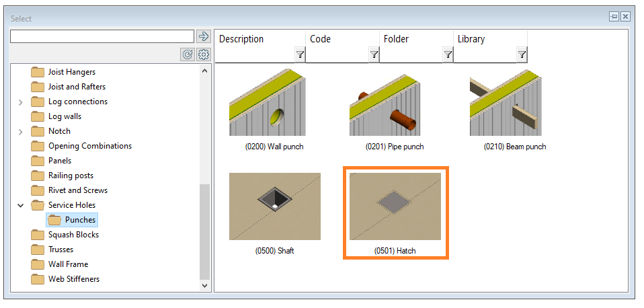
Task: Click the Panels folder icon
Action: coord(38,161)
